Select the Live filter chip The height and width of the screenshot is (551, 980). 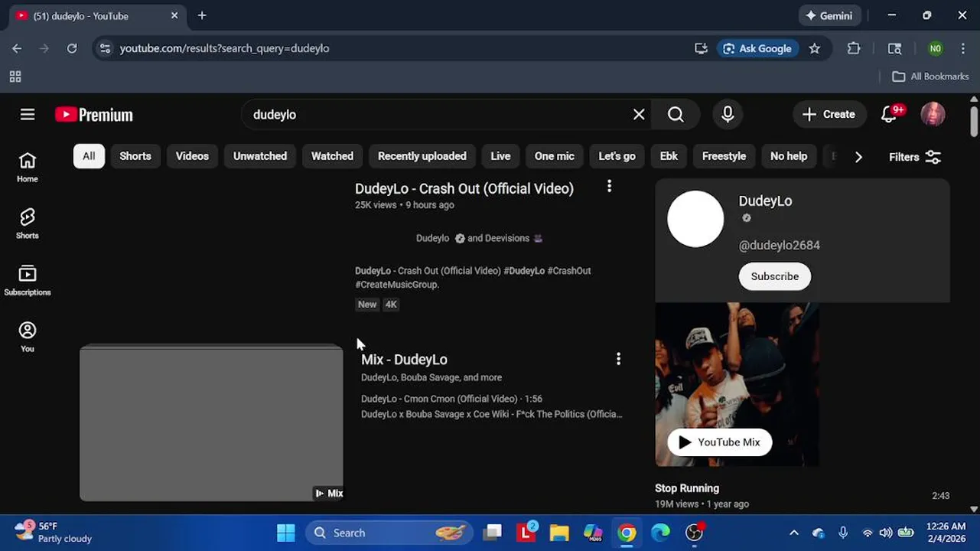pos(500,156)
